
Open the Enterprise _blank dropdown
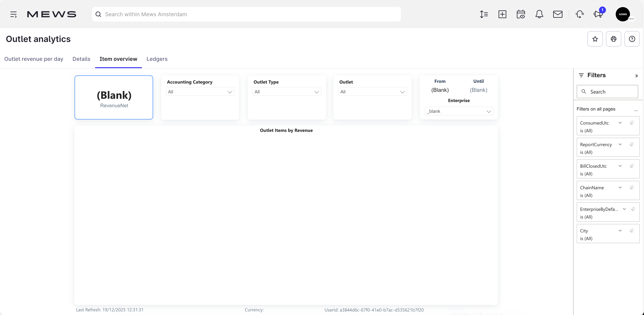point(459,111)
